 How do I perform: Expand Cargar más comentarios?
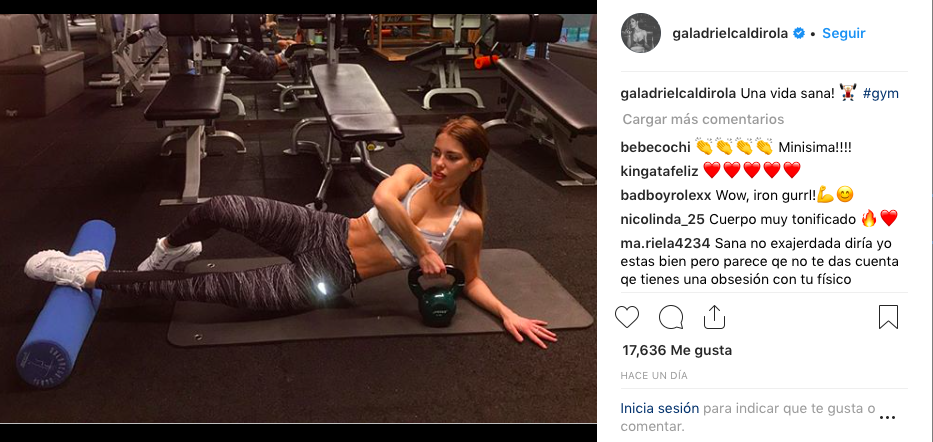click(x=703, y=119)
